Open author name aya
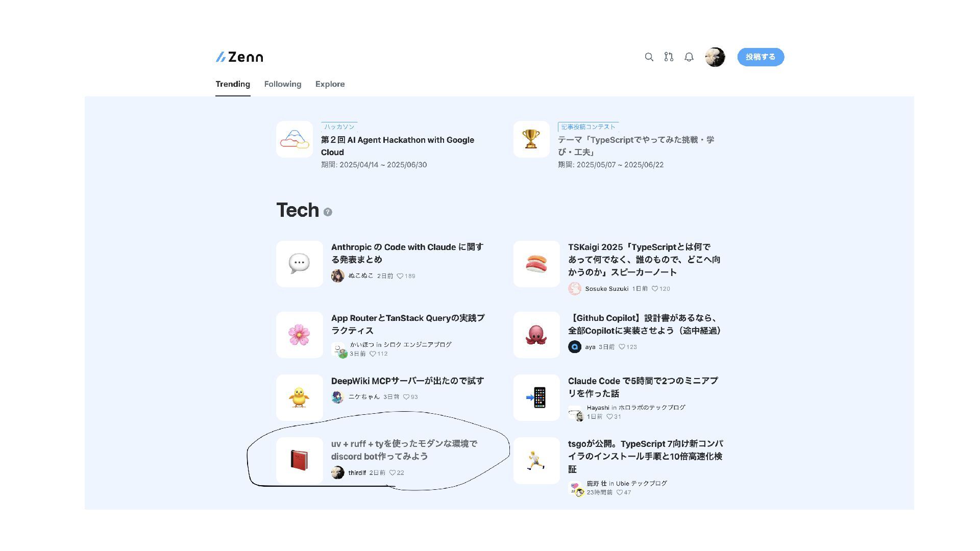Viewport: 980px width, 551px height. point(591,347)
